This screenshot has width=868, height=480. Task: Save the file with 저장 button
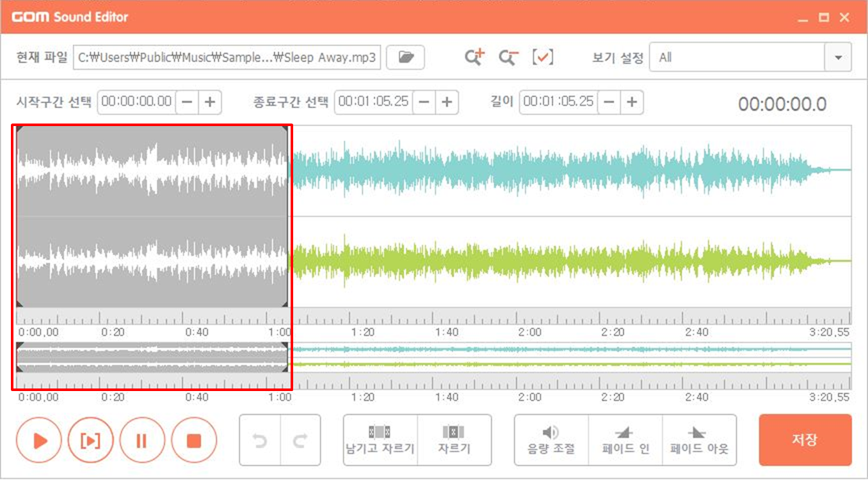(805, 440)
